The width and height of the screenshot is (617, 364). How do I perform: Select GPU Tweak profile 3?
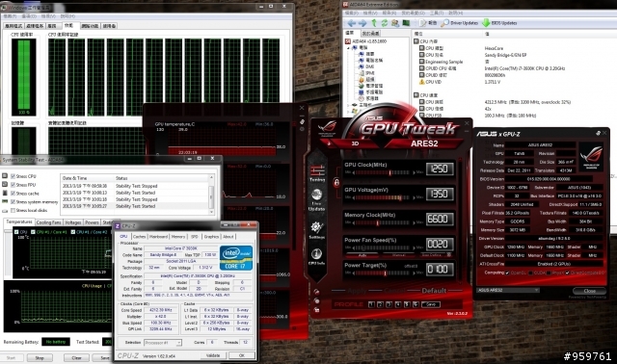(x=389, y=304)
